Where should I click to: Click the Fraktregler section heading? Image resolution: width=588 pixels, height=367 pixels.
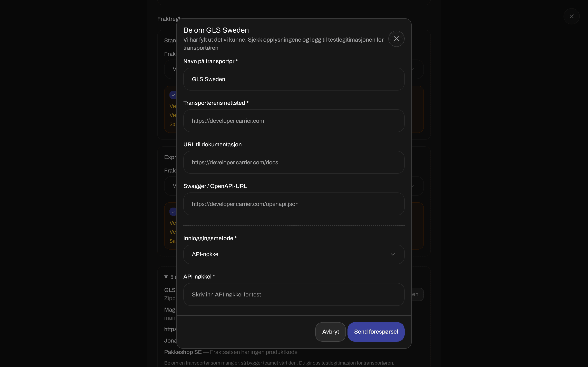click(x=171, y=19)
